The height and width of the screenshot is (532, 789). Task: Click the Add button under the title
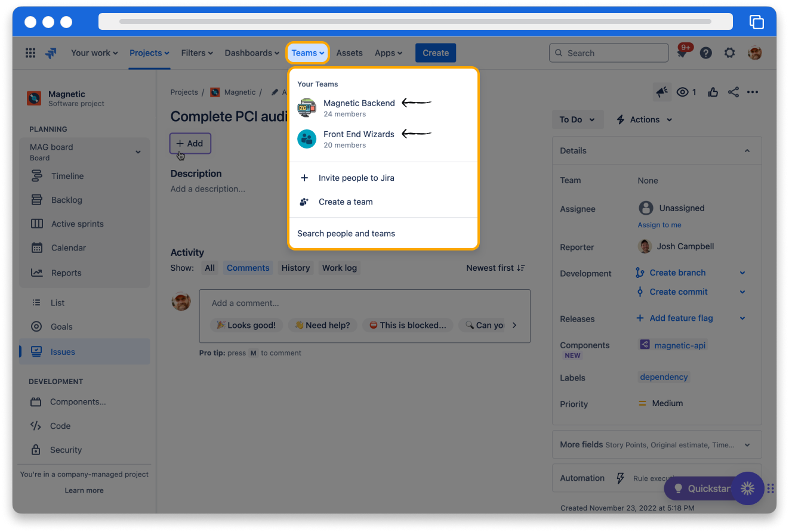click(x=190, y=143)
